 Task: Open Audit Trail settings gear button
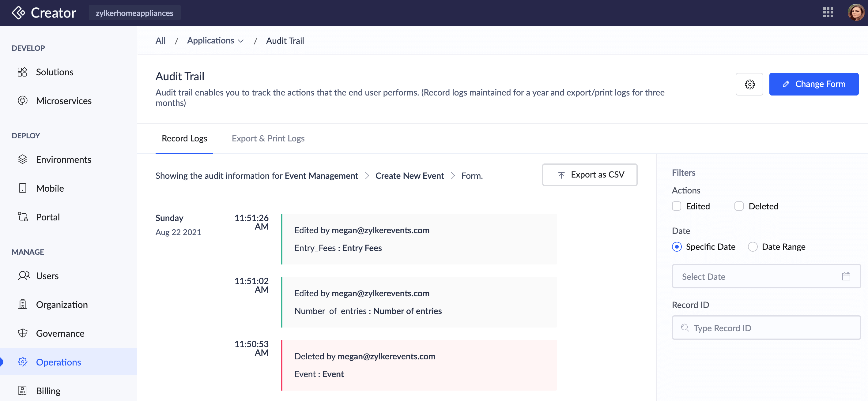point(749,84)
